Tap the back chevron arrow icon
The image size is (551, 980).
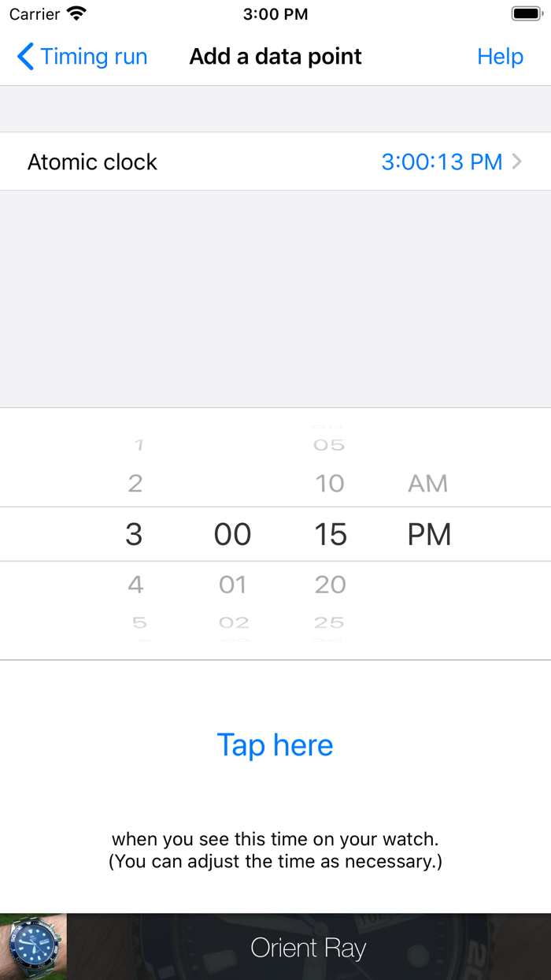[24, 56]
